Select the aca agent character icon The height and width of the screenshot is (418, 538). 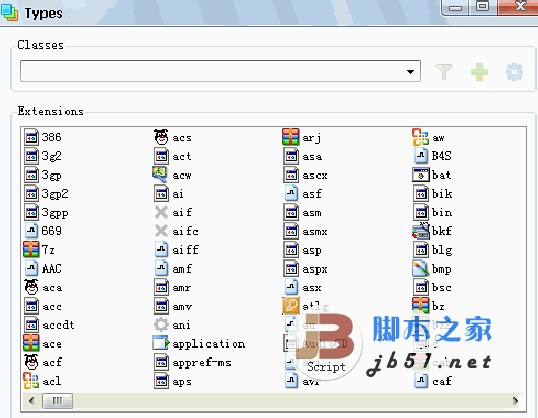click(31, 287)
